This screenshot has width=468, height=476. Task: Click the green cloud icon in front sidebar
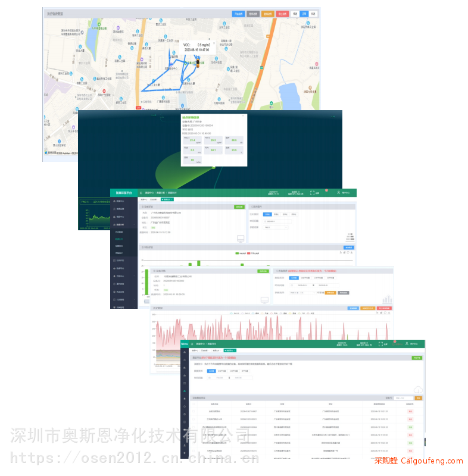click(185, 391)
